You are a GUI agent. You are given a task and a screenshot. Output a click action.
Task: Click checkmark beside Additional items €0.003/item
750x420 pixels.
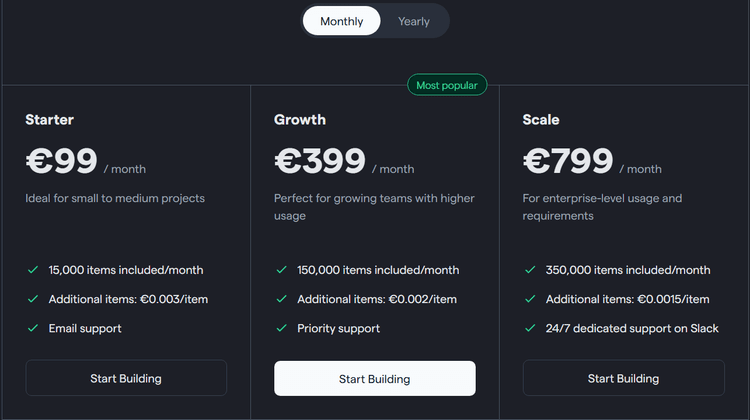[x=33, y=299]
